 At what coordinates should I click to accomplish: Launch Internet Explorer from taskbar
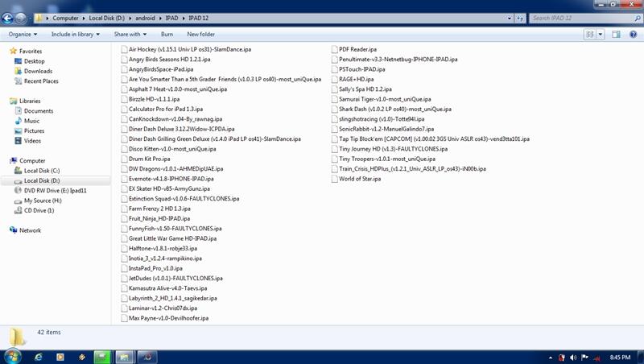click(38, 357)
